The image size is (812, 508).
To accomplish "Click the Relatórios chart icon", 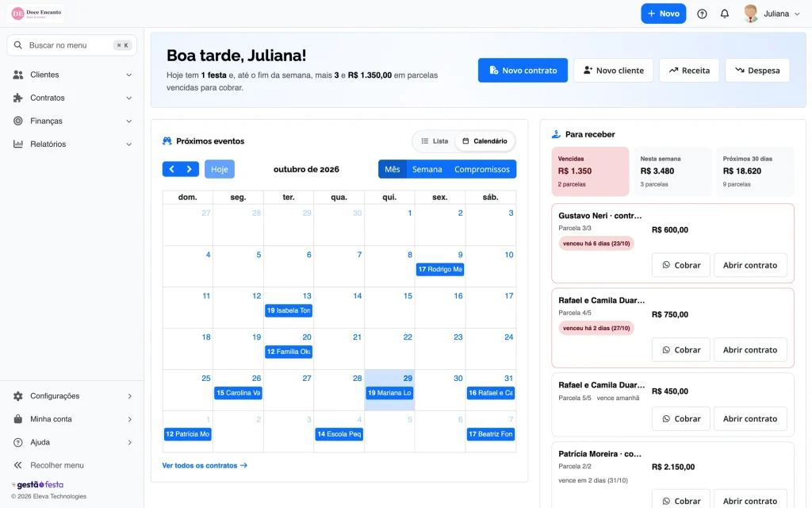I will tap(18, 144).
